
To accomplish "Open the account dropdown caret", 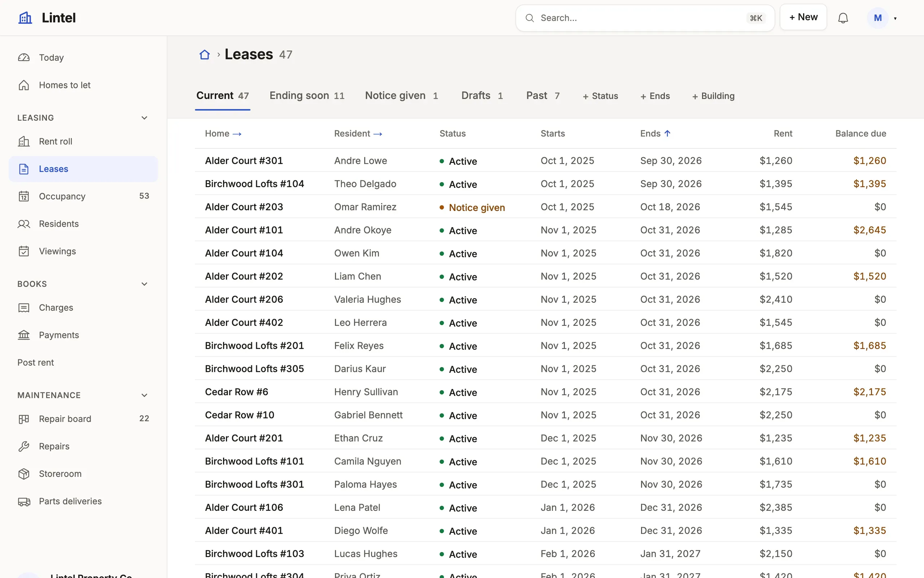I will [x=895, y=18].
